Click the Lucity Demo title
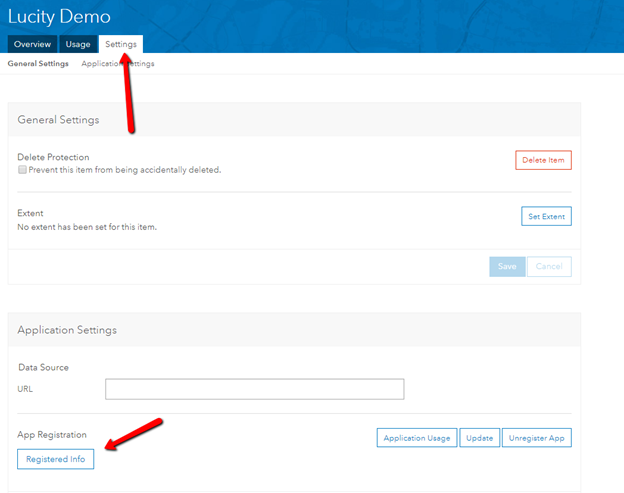The height and width of the screenshot is (493, 624). [59, 17]
